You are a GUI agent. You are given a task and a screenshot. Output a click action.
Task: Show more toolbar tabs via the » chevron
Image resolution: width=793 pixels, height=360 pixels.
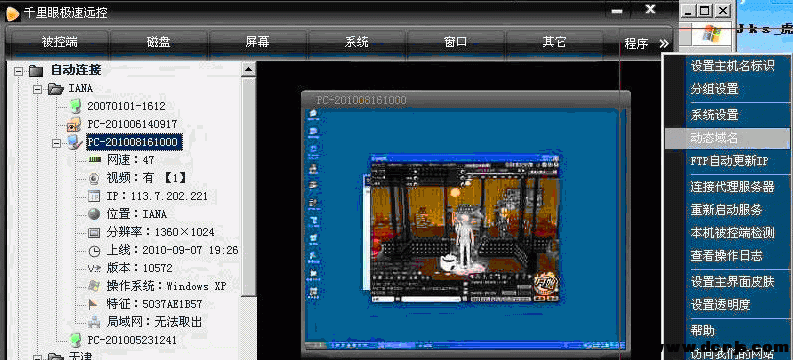pos(664,43)
